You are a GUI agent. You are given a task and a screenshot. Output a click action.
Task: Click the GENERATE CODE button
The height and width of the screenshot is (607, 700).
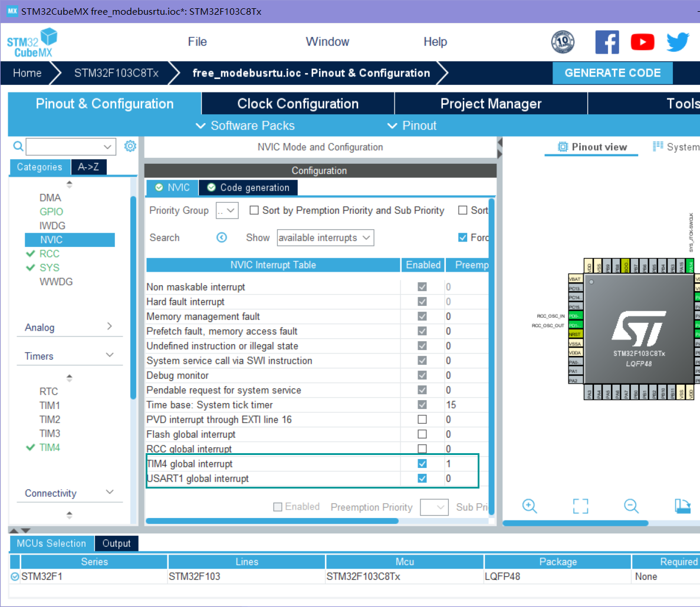point(613,72)
